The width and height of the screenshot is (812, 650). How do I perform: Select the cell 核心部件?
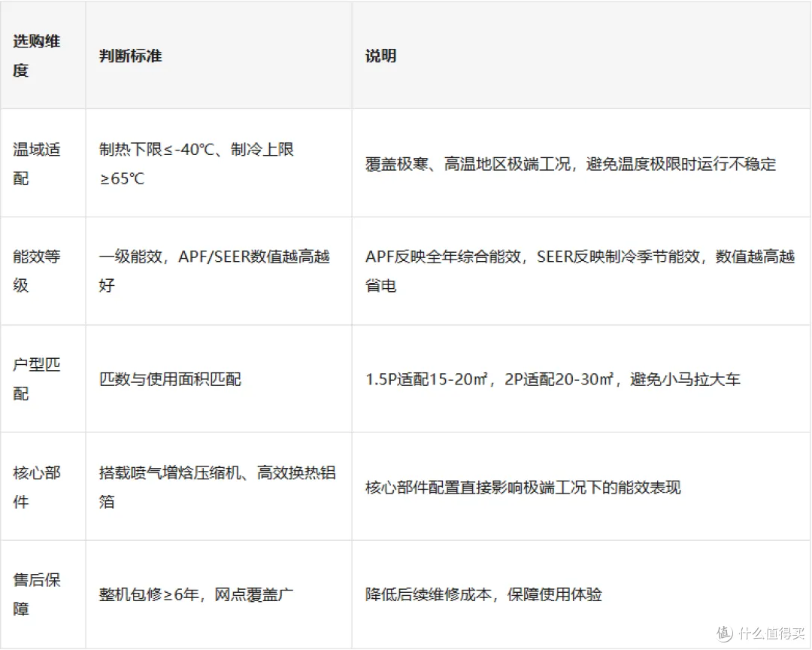[43, 486]
